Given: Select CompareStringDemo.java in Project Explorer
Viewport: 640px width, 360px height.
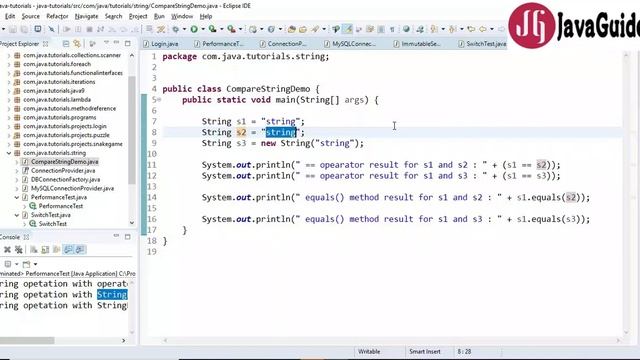Looking at the screenshot, I should coord(64,162).
